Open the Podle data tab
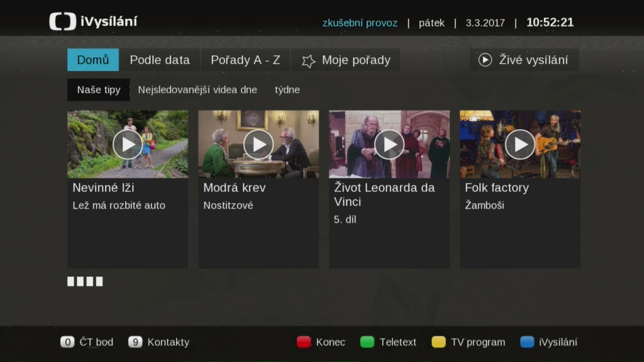 pos(160,60)
